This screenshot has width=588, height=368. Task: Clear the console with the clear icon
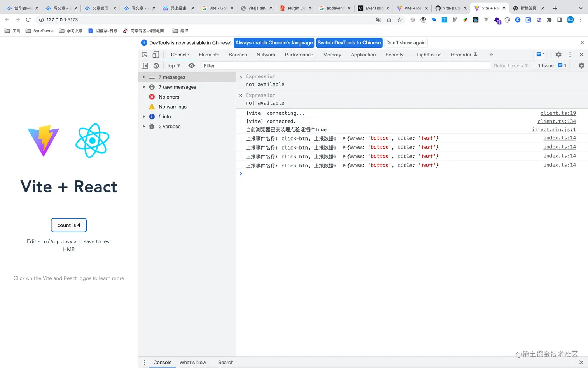[x=156, y=66]
